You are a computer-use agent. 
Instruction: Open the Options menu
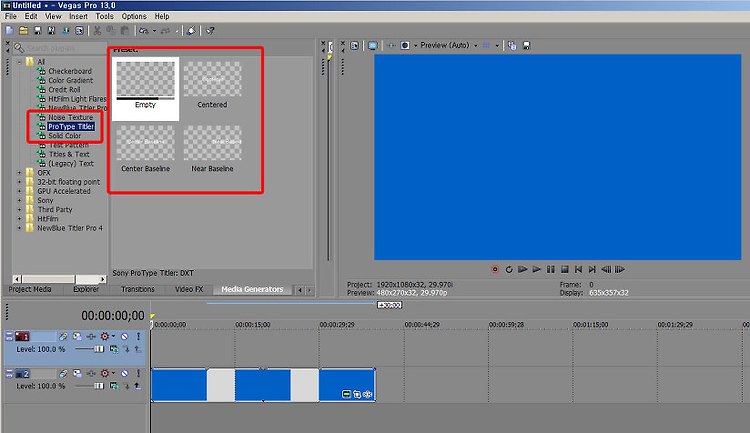(134, 16)
